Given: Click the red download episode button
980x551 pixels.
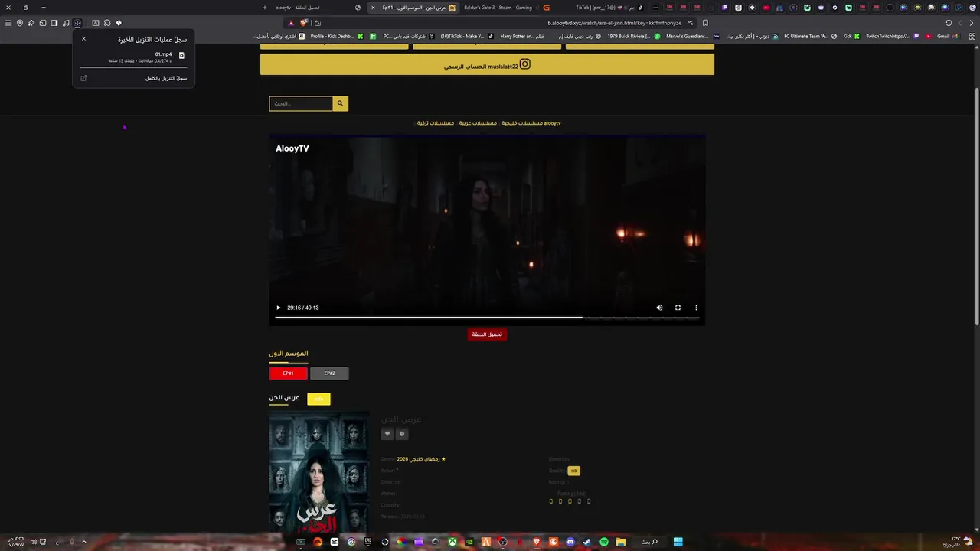Looking at the screenshot, I should [x=487, y=334].
